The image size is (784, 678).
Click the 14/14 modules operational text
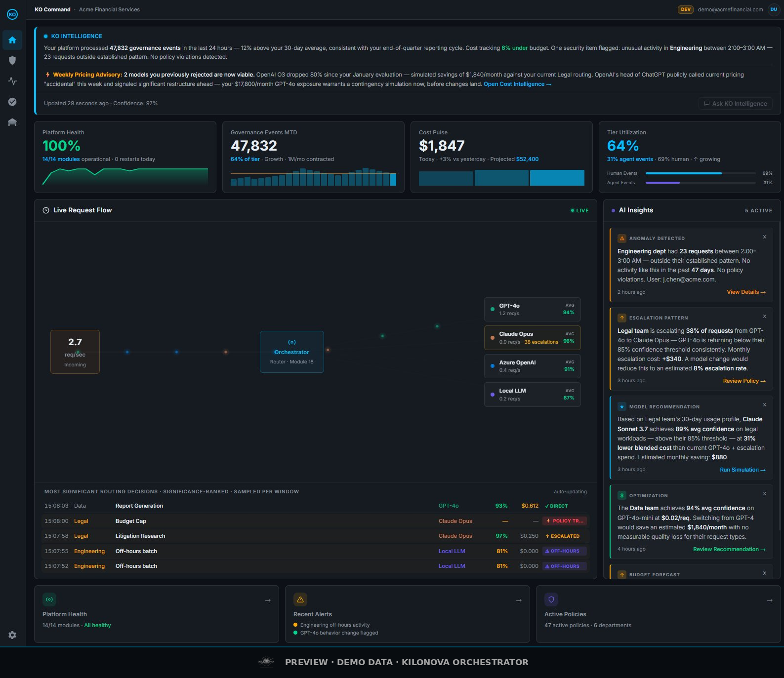coord(76,159)
